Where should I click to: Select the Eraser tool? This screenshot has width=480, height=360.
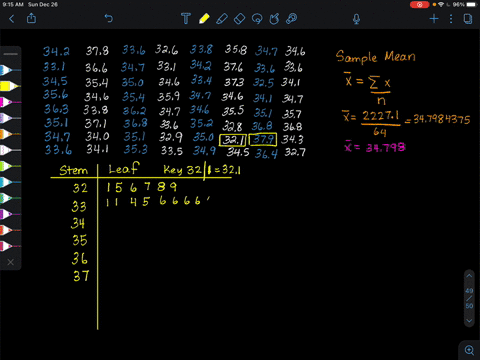point(240,19)
